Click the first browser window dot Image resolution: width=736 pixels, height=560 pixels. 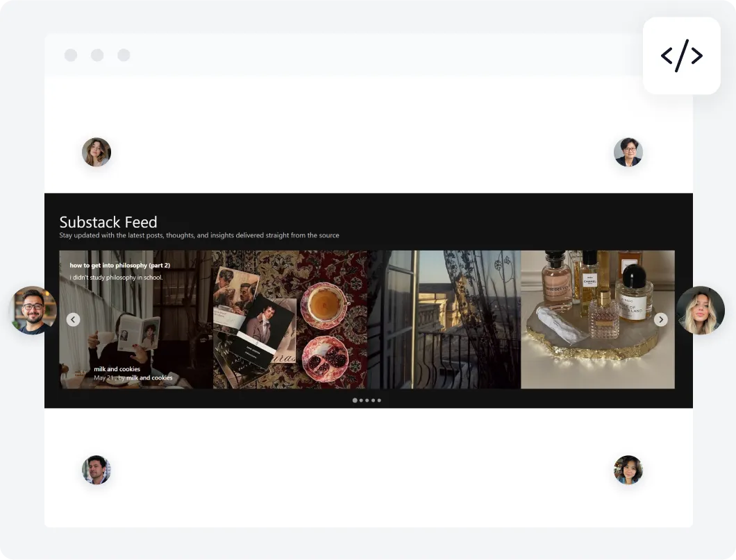coord(71,55)
